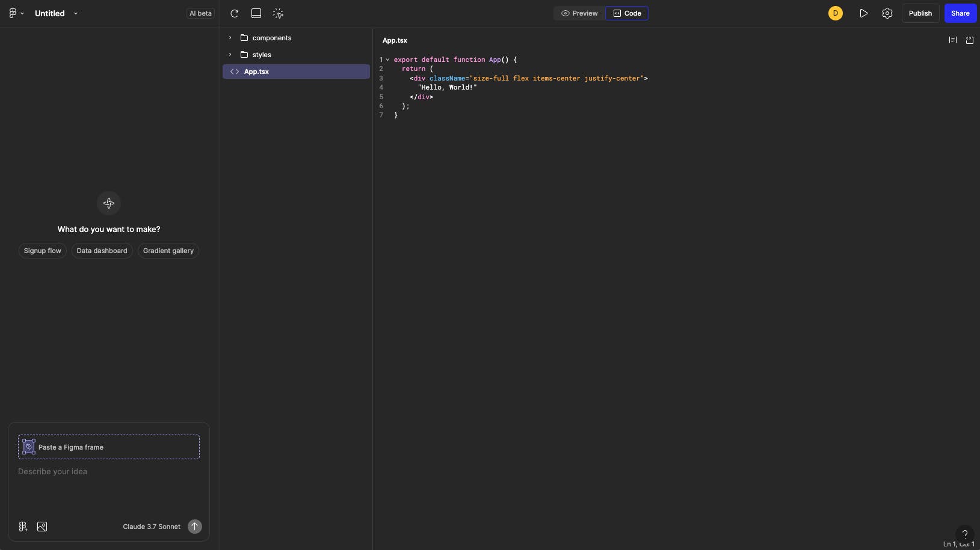Image resolution: width=980 pixels, height=550 pixels.
Task: Open the Figma main menu logo
Action: click(x=13, y=13)
